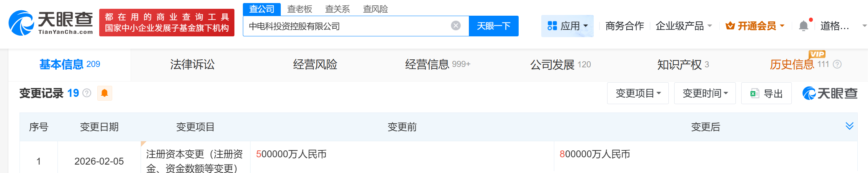Click the 应用 grid icon
Viewport: 868px width, 173px height.
click(x=552, y=26)
